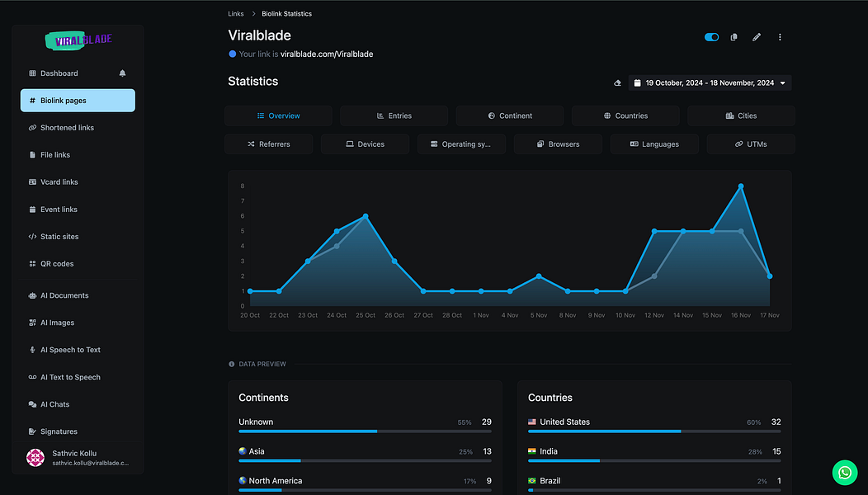Open the WhatsApp chat bubble

[x=844, y=472]
